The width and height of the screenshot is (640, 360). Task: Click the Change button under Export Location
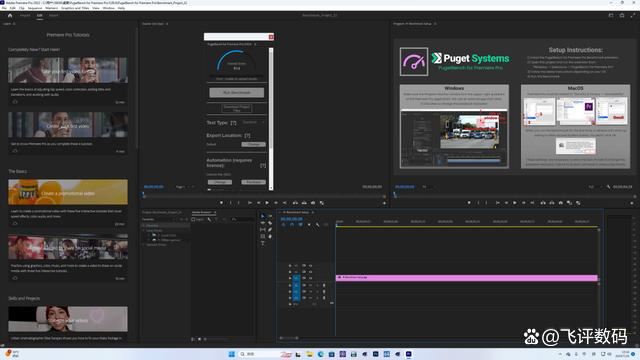253,144
